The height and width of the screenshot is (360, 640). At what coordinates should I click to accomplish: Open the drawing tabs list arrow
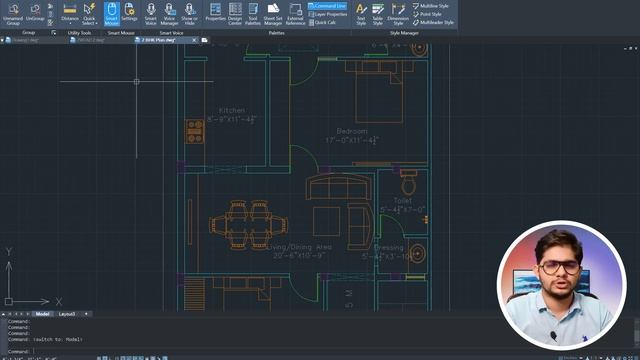pyautogui.click(x=2, y=40)
